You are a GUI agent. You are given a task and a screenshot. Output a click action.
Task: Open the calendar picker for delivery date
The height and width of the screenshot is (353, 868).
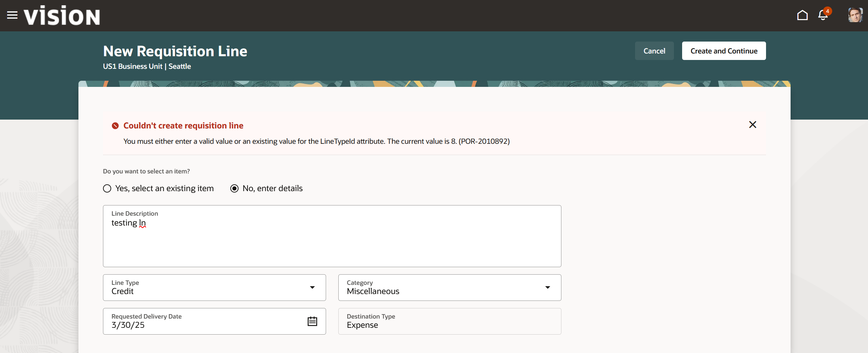coord(312,321)
